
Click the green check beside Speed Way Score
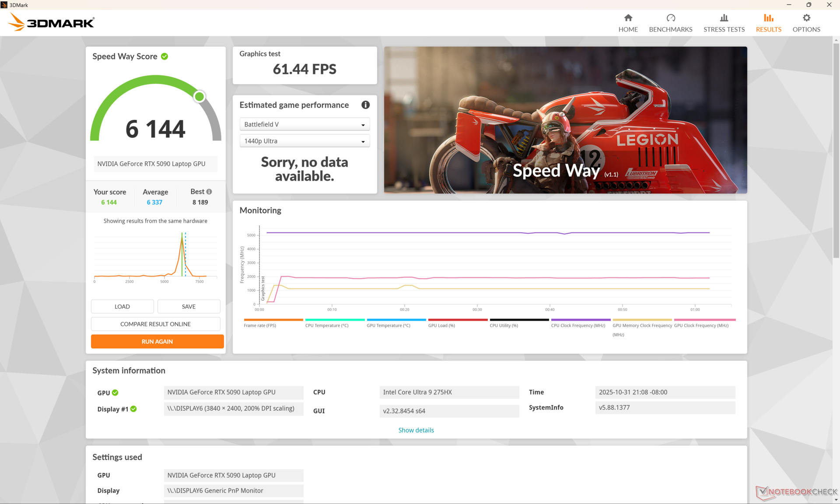click(164, 56)
